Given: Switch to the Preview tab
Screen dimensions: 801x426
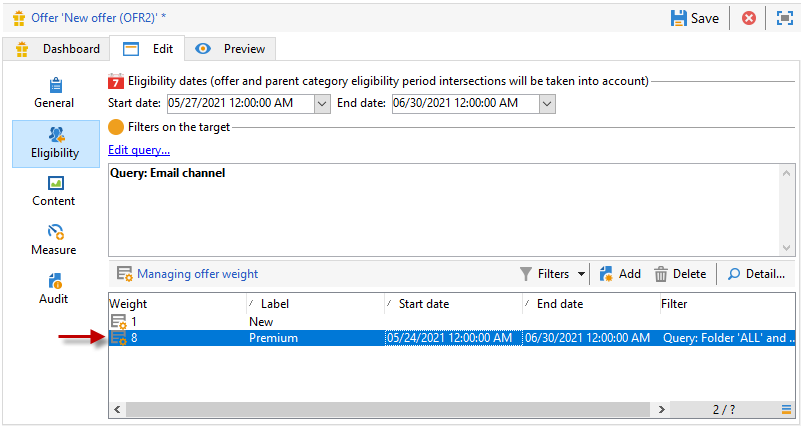Looking at the screenshot, I should pos(236,48).
